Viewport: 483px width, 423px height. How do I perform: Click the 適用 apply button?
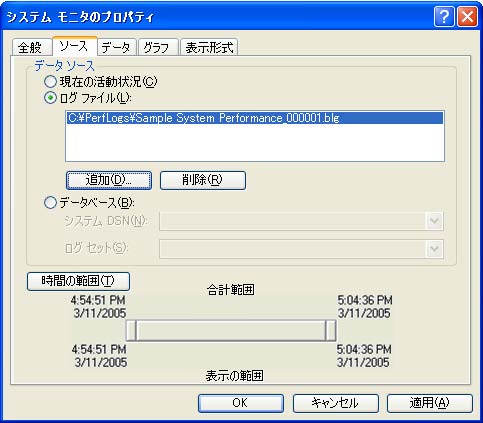(429, 403)
